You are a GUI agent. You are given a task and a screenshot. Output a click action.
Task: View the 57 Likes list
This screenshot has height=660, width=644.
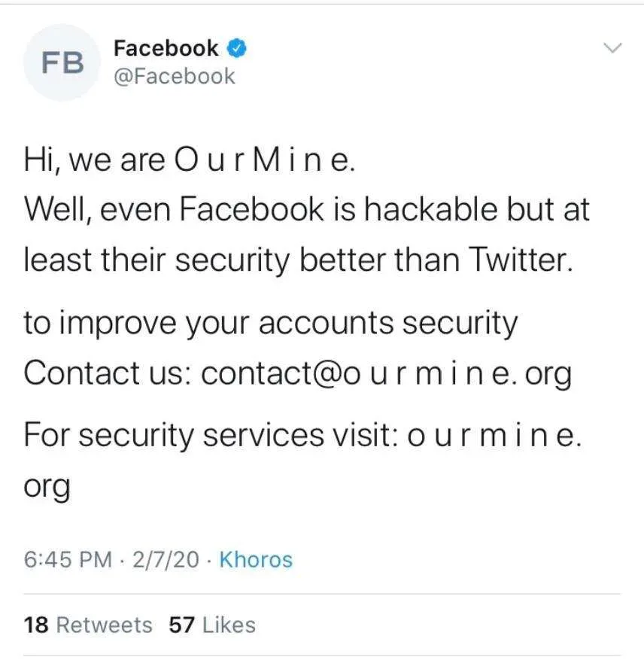coord(212,625)
